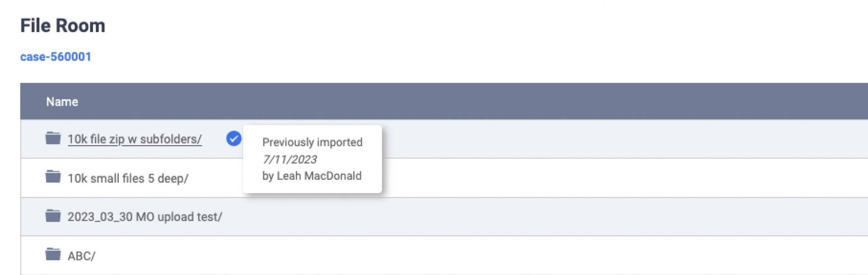Click the folder icon beside 10k file zip w subfolders

(53, 138)
